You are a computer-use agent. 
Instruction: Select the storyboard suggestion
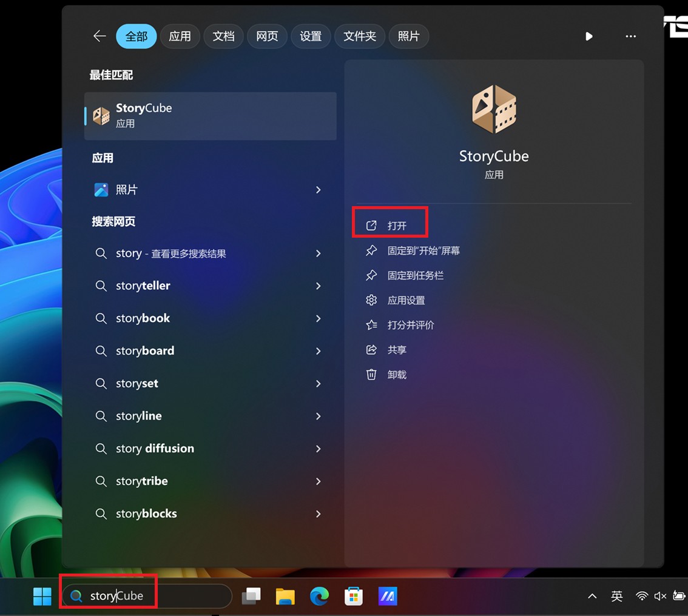(210, 351)
